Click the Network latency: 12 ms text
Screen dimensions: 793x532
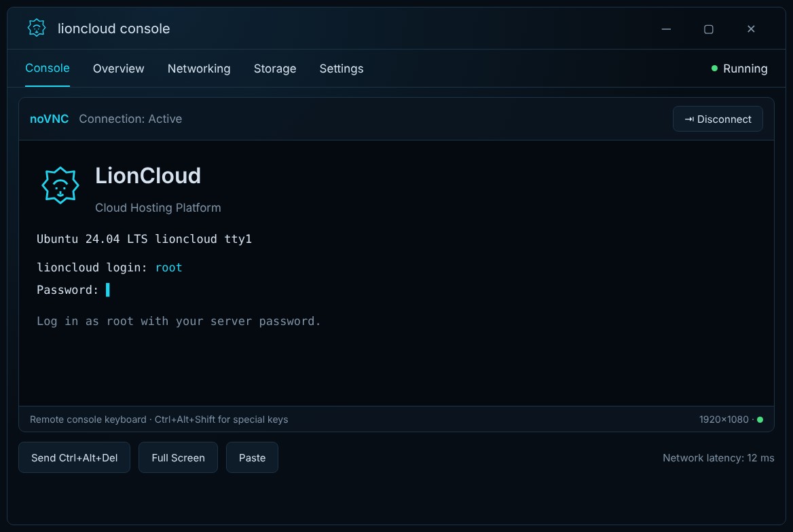pyautogui.click(x=718, y=457)
